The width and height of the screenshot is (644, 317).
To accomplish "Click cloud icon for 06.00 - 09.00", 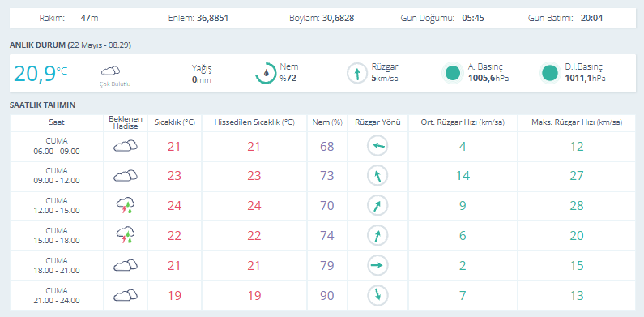I will point(126,146).
